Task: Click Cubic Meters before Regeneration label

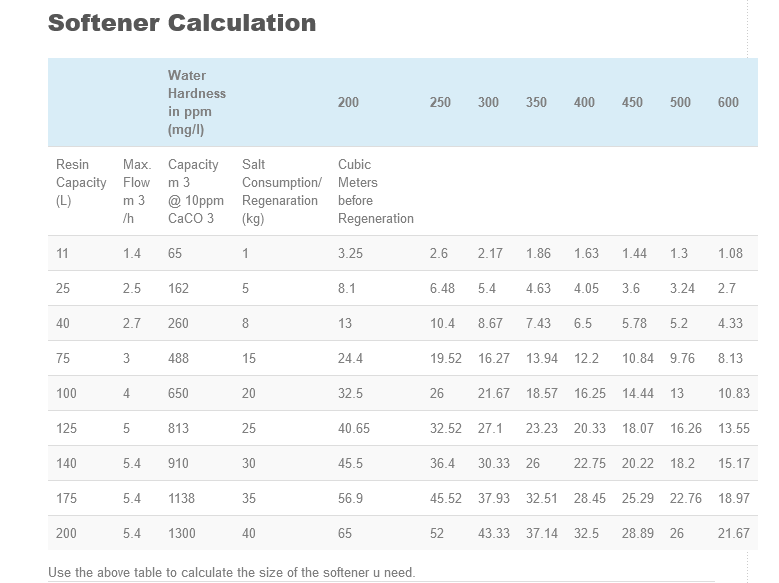Action: coord(375,191)
